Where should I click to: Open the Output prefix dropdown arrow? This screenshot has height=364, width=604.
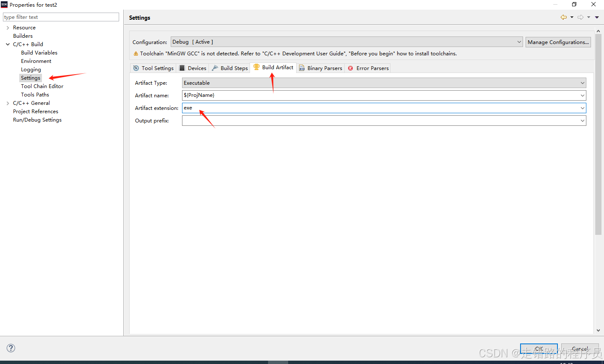tap(583, 121)
